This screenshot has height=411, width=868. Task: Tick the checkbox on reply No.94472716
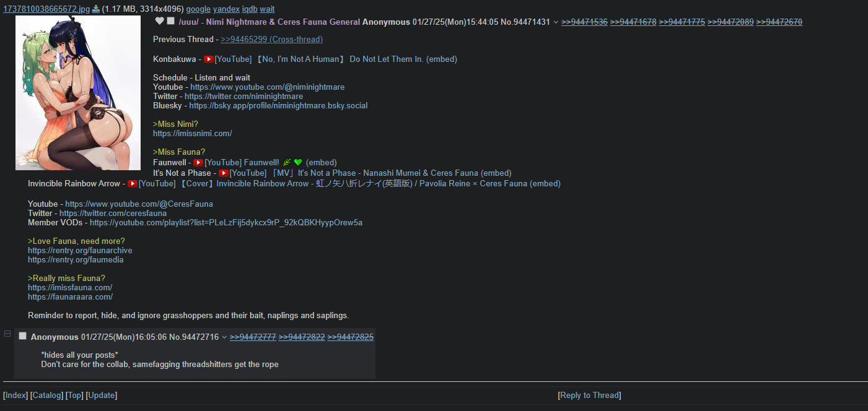tap(23, 336)
